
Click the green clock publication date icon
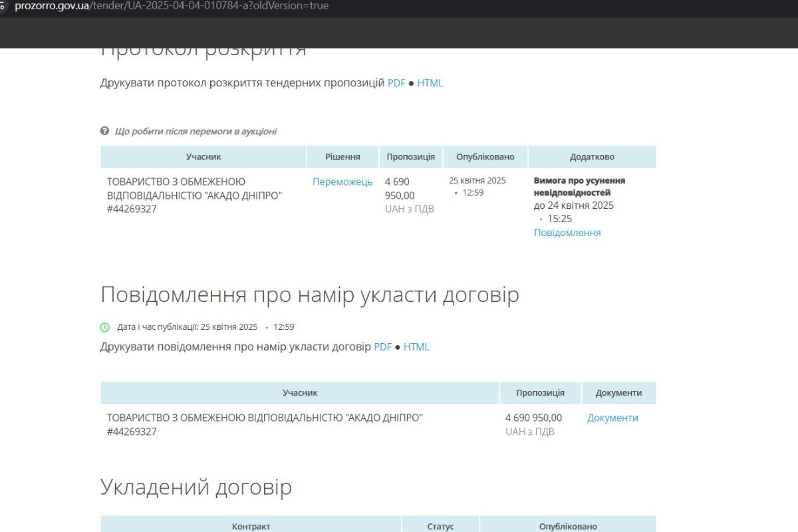pos(105,327)
